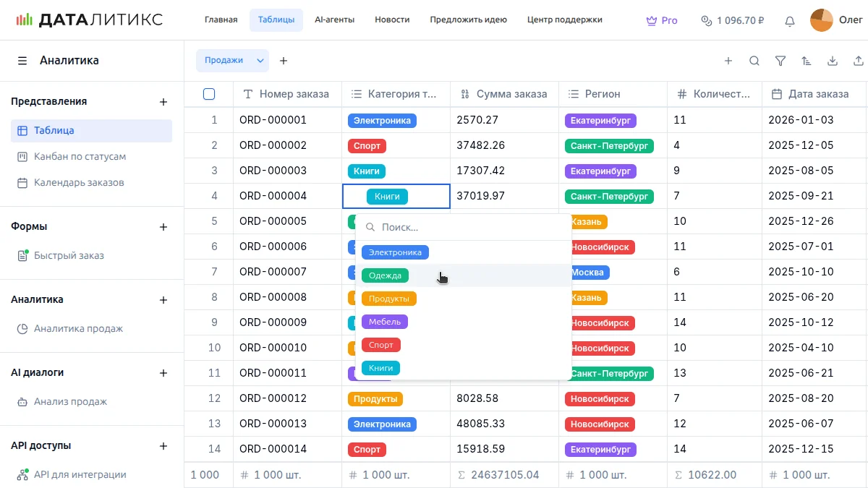Open Канбан по статусам view
Image resolution: width=868 pixels, height=488 pixels.
(x=80, y=157)
